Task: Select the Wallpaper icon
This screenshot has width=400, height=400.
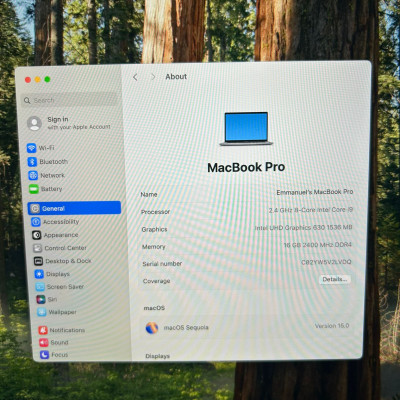Action: click(x=42, y=312)
